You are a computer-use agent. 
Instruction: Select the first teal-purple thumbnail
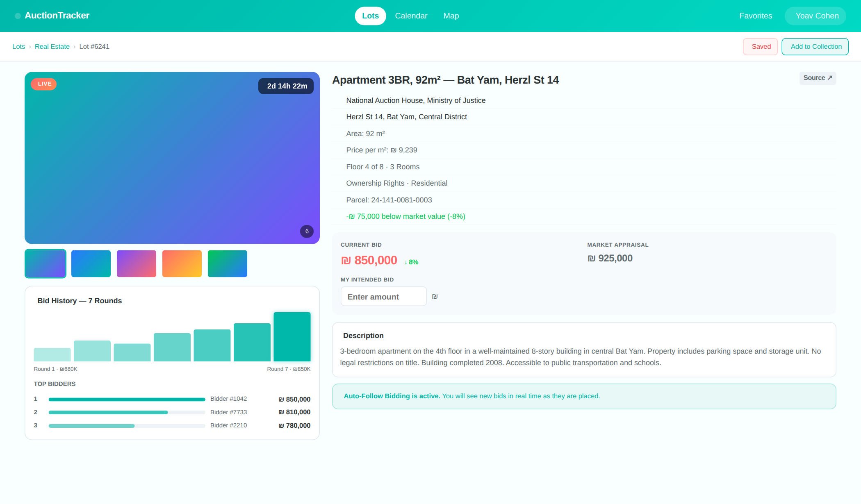[46, 263]
